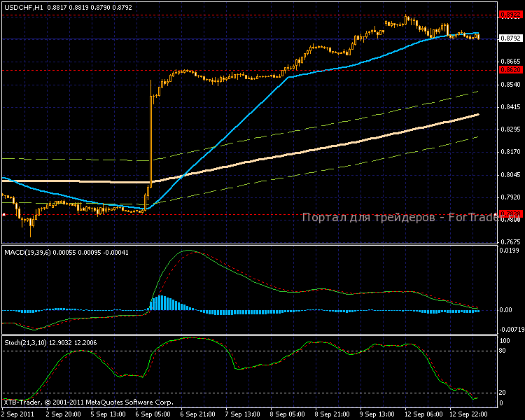The height and width of the screenshot is (420, 525).
Task: Click the 2 Sep 2011 date label
Action: (18, 414)
